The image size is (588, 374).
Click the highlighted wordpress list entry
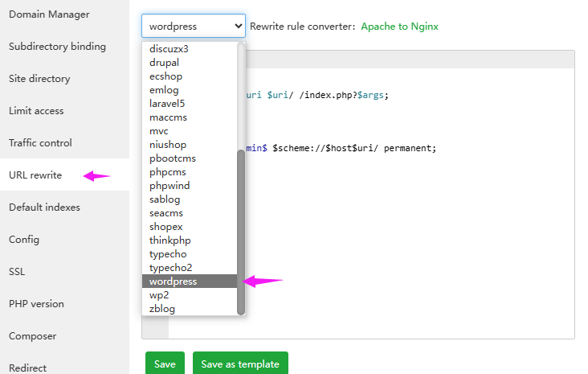click(173, 281)
